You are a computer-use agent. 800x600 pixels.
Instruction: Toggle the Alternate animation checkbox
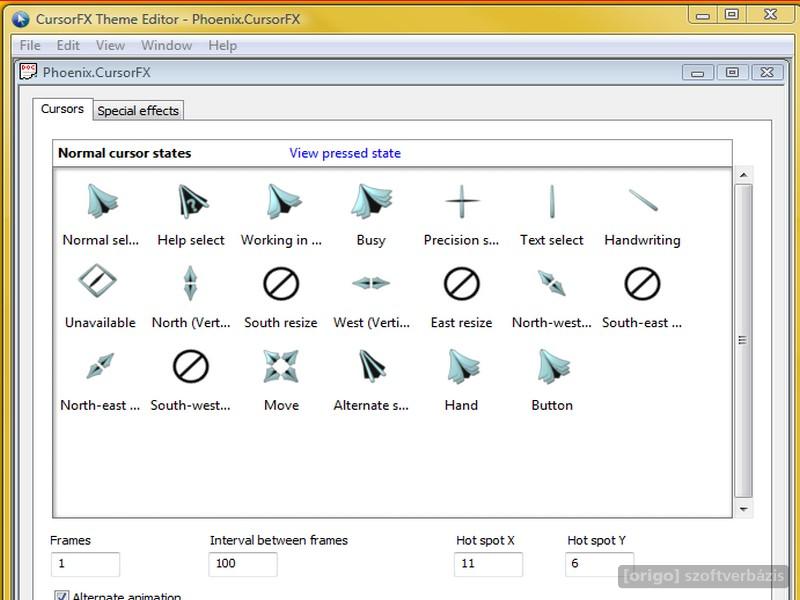coord(62,595)
